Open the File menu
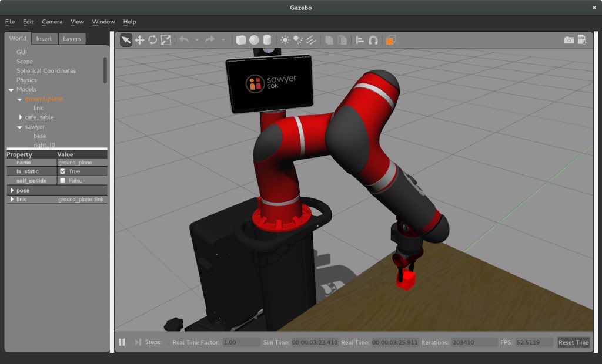The height and width of the screenshot is (364, 602). (10, 22)
